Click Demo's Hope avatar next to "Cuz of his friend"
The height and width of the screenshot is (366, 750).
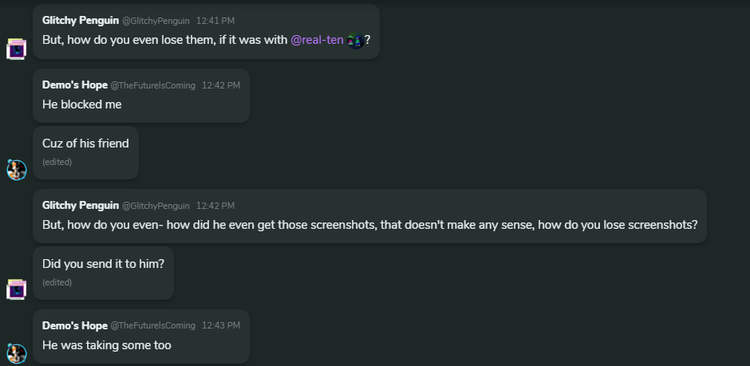(x=16, y=170)
